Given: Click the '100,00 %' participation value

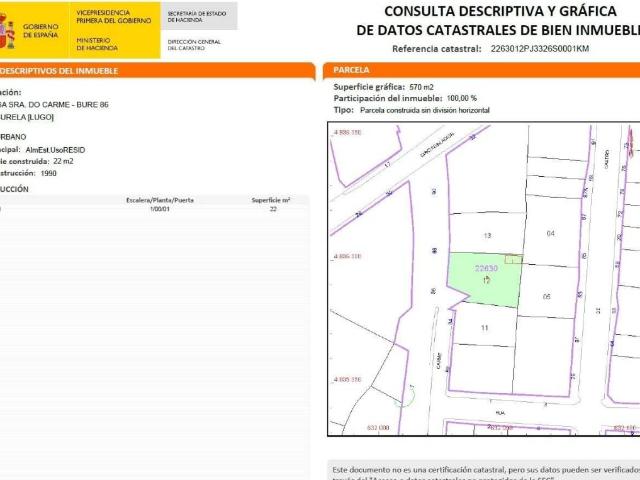Looking at the screenshot, I should tap(462, 98).
